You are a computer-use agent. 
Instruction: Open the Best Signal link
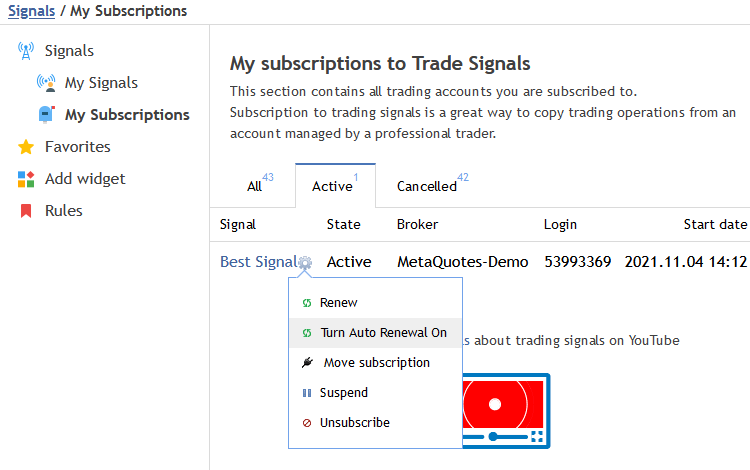[x=258, y=262]
